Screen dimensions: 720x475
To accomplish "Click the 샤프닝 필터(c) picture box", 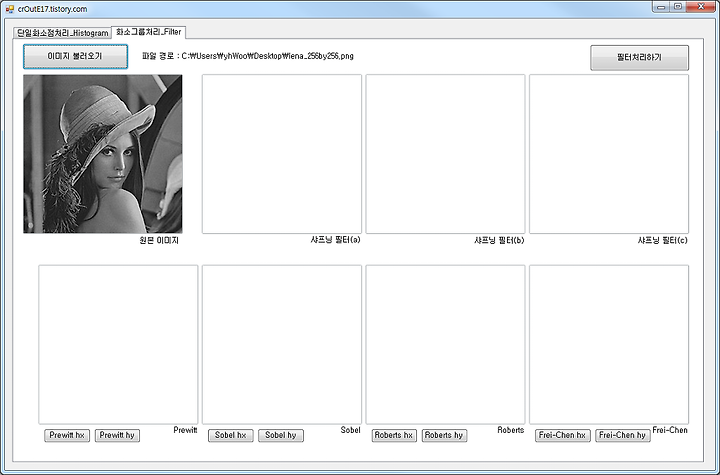I will [x=609, y=154].
